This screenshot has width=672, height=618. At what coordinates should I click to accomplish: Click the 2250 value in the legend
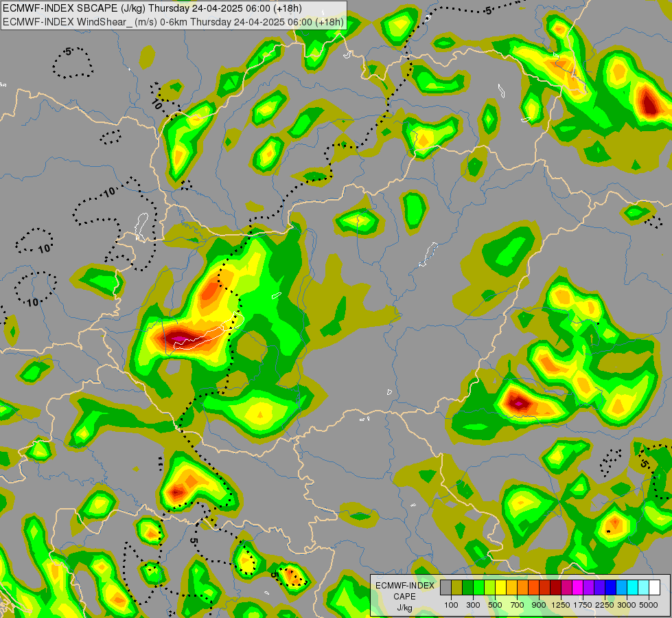tap(605, 605)
